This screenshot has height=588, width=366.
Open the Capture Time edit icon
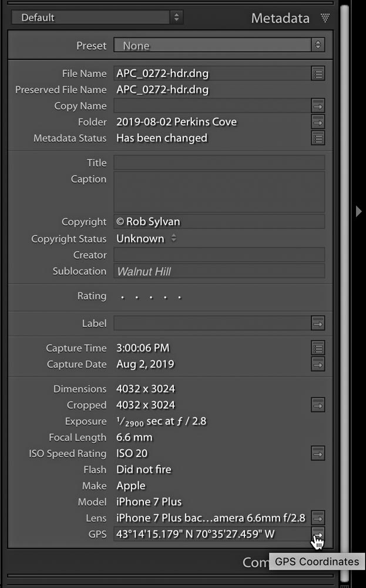pyautogui.click(x=318, y=348)
